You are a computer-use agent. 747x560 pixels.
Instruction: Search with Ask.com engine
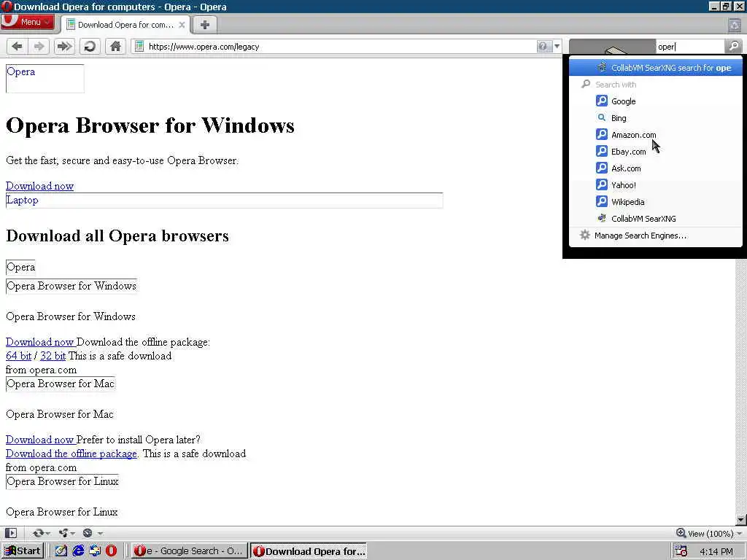point(656,168)
